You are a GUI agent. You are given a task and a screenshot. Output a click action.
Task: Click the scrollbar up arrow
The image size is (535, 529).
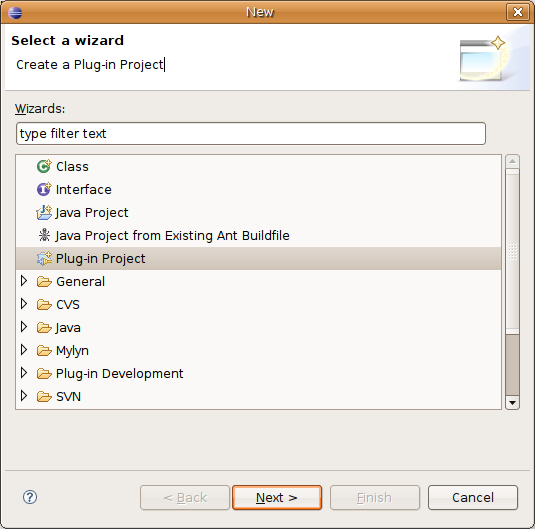click(x=512, y=161)
